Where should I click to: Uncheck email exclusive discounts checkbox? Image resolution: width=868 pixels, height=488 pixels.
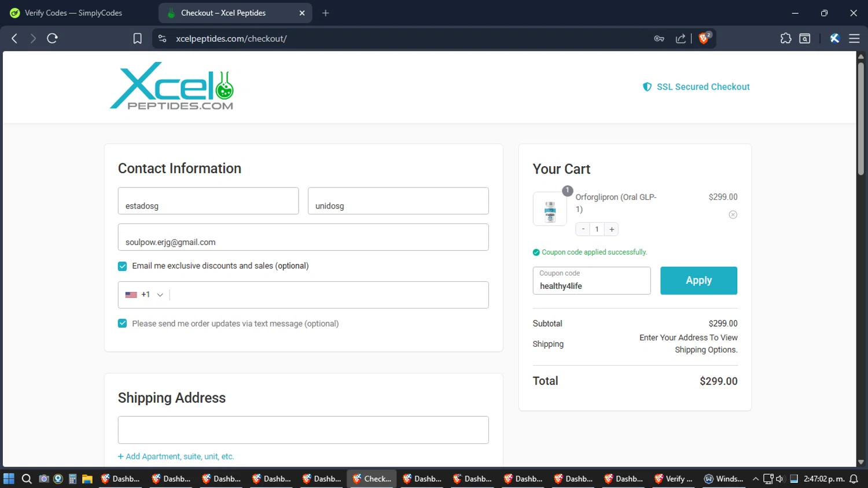click(122, 266)
